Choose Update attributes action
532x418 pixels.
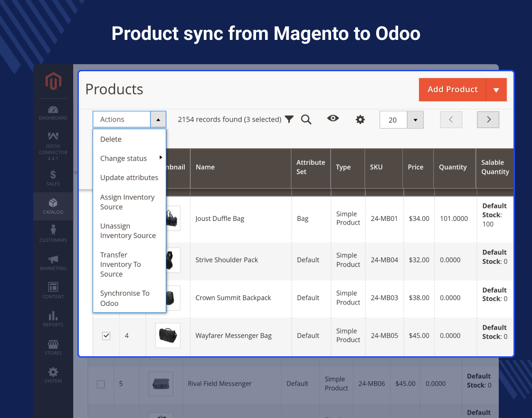(129, 178)
